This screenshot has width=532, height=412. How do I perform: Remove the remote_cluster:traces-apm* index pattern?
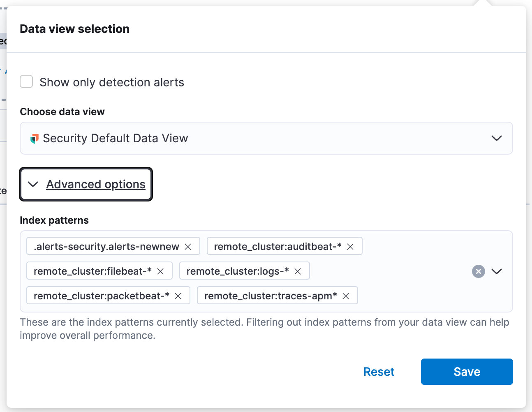click(346, 295)
